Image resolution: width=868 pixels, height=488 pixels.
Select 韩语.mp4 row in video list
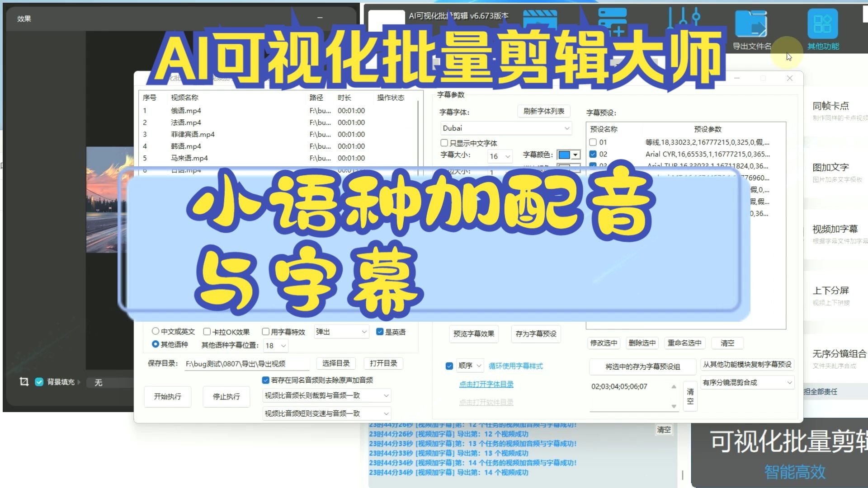278,146
